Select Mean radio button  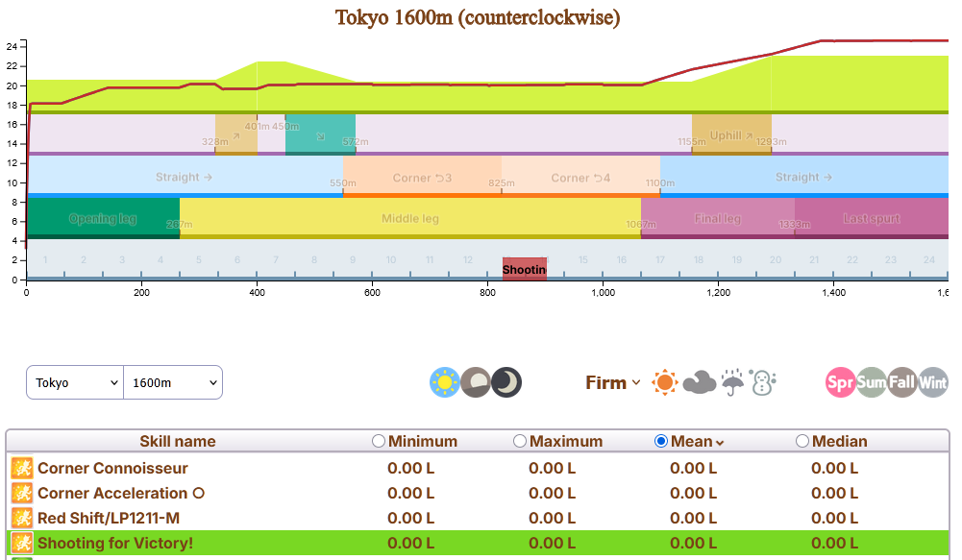click(661, 441)
